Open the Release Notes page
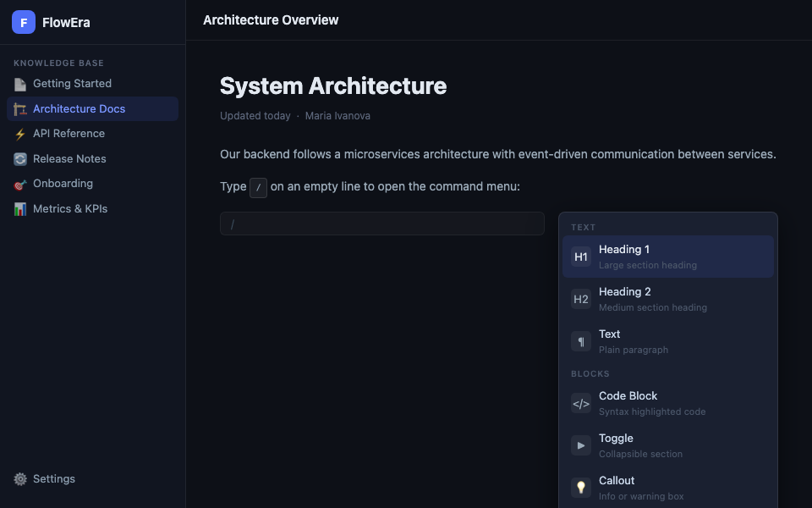Image resolution: width=812 pixels, height=508 pixels. (x=69, y=159)
